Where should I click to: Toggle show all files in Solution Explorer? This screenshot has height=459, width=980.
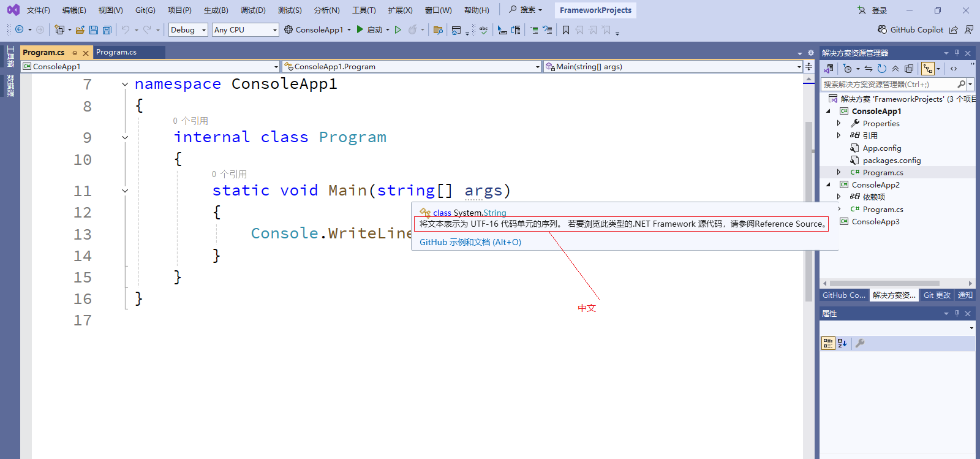pos(909,69)
